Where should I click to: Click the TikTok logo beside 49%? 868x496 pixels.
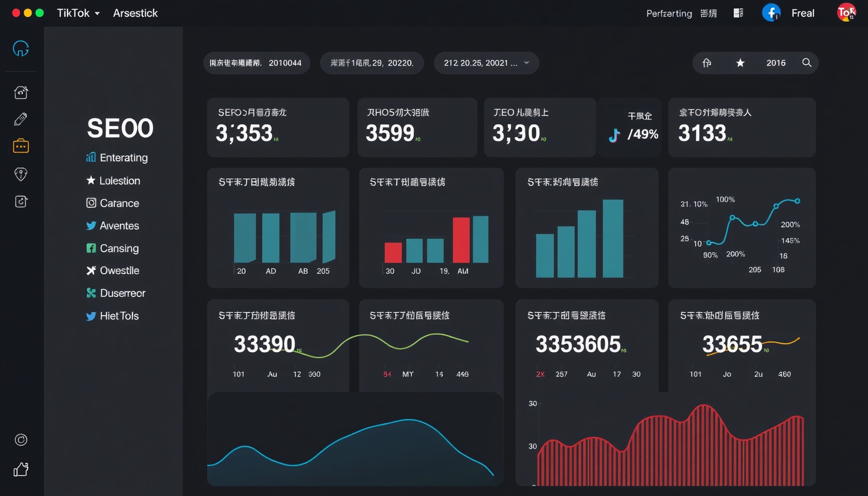614,135
